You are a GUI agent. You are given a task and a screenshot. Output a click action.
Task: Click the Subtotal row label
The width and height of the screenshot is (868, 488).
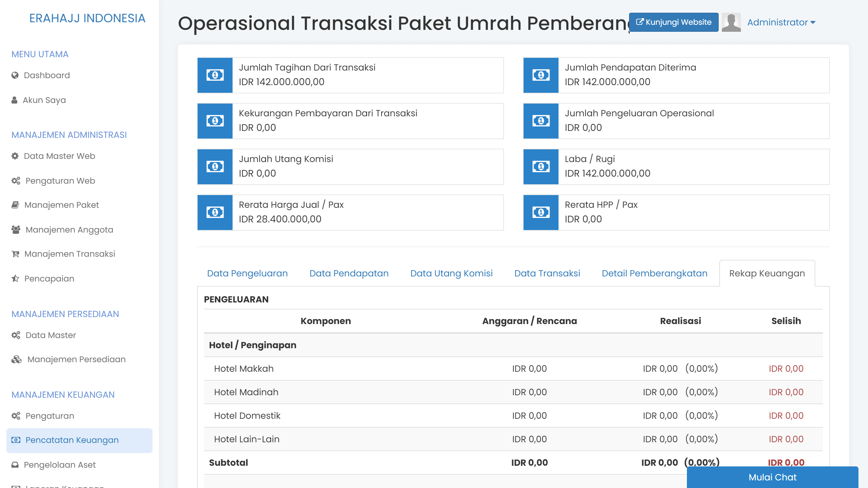[x=228, y=462]
